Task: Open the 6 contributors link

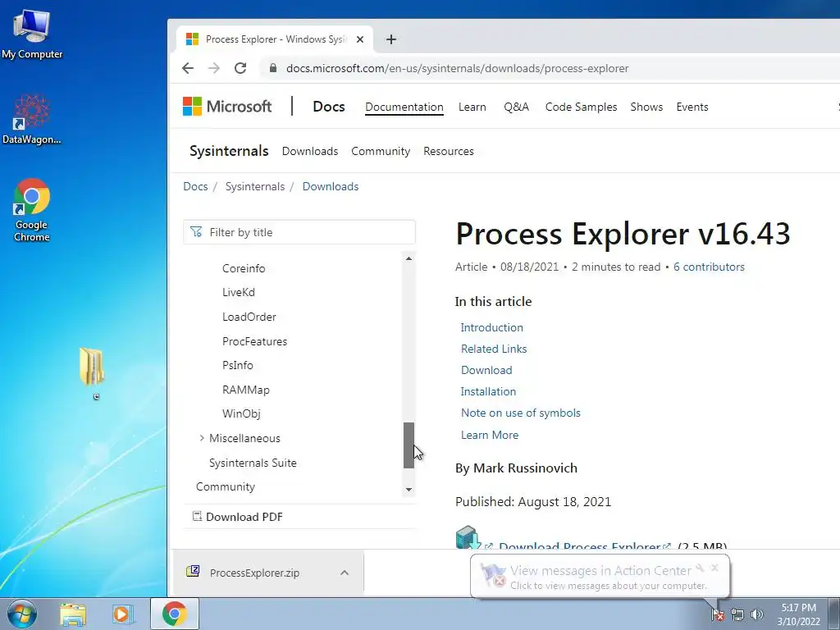Action: (709, 267)
